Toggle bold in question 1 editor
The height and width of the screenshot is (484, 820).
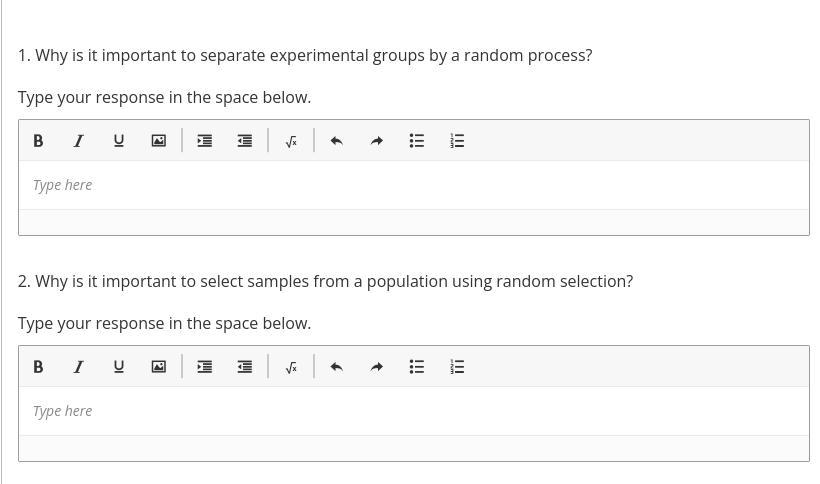click(38, 141)
